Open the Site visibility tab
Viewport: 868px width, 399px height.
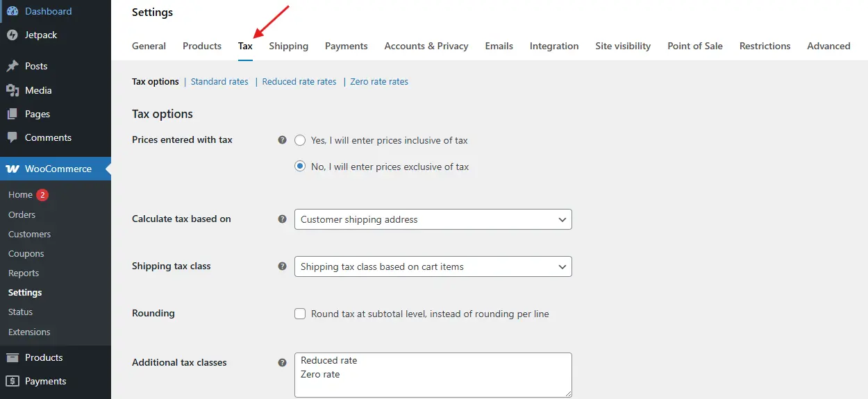(x=623, y=46)
